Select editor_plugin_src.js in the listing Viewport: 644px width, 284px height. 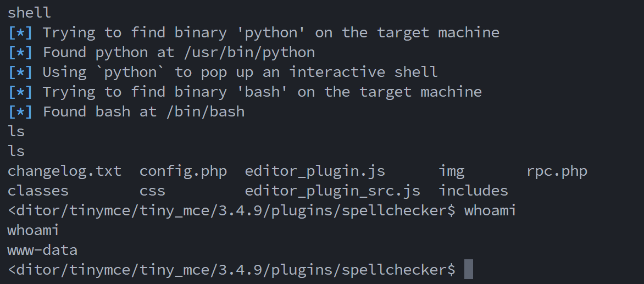pyautogui.click(x=332, y=191)
